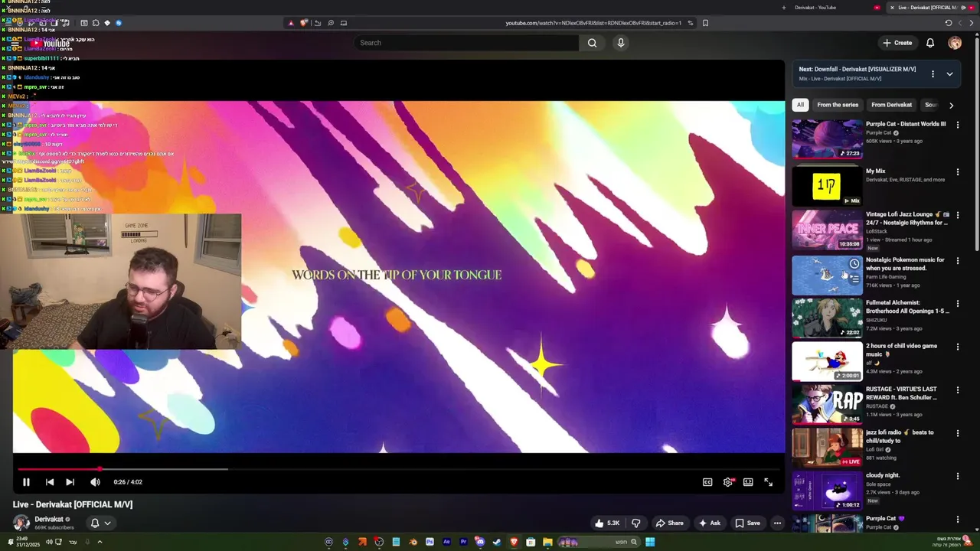Add Nostalgic Pokemon music to queue
Image resolution: width=980 pixels, height=551 pixels.
click(x=854, y=279)
